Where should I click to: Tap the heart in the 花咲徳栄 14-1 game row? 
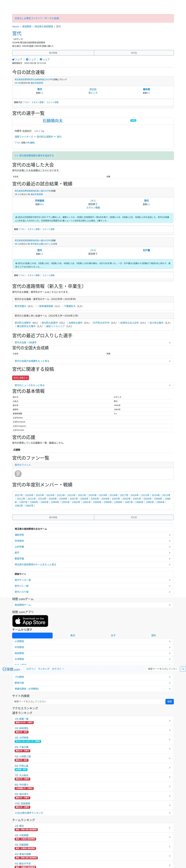[20, 229]
